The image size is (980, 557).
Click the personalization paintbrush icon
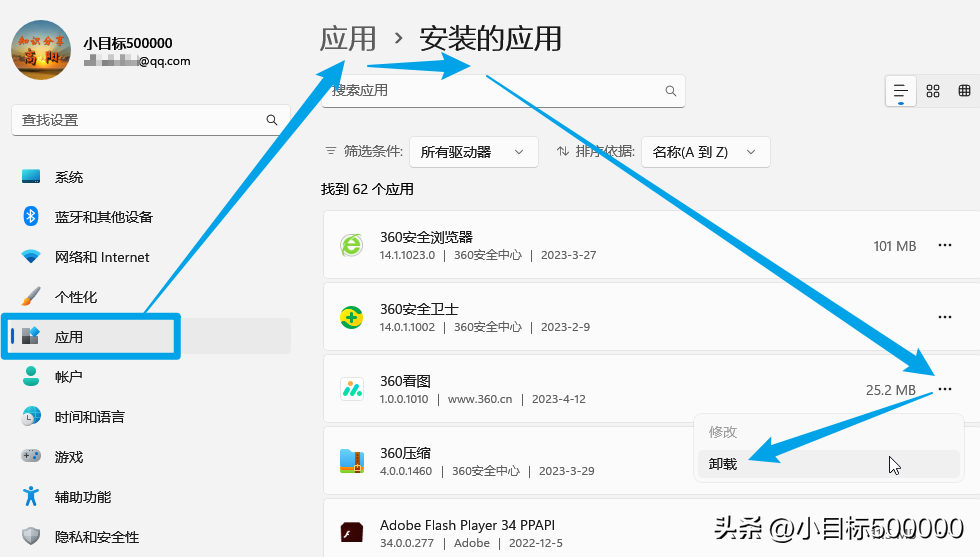(x=31, y=296)
